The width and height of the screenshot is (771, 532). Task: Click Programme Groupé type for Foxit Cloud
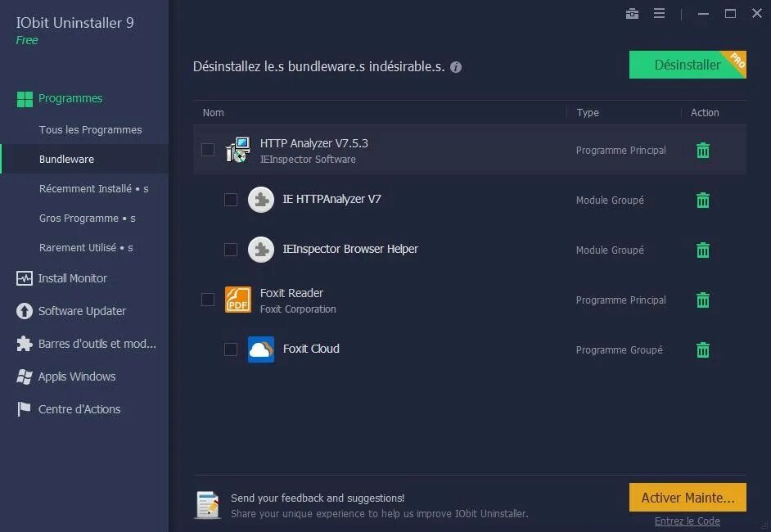(x=619, y=350)
